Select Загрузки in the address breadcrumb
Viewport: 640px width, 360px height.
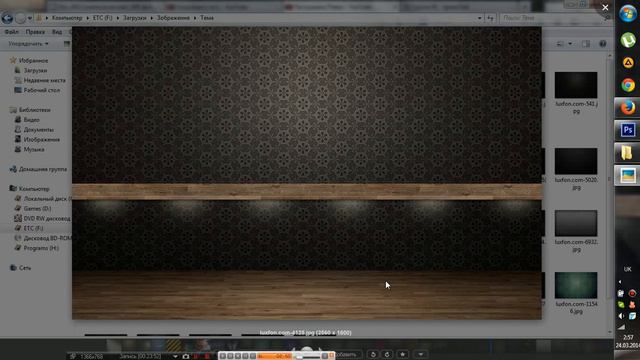point(135,18)
